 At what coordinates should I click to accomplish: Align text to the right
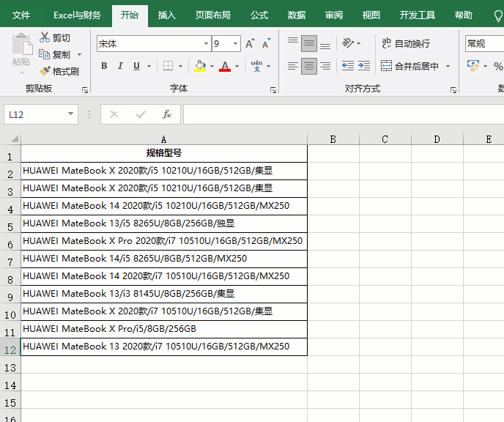[325, 66]
